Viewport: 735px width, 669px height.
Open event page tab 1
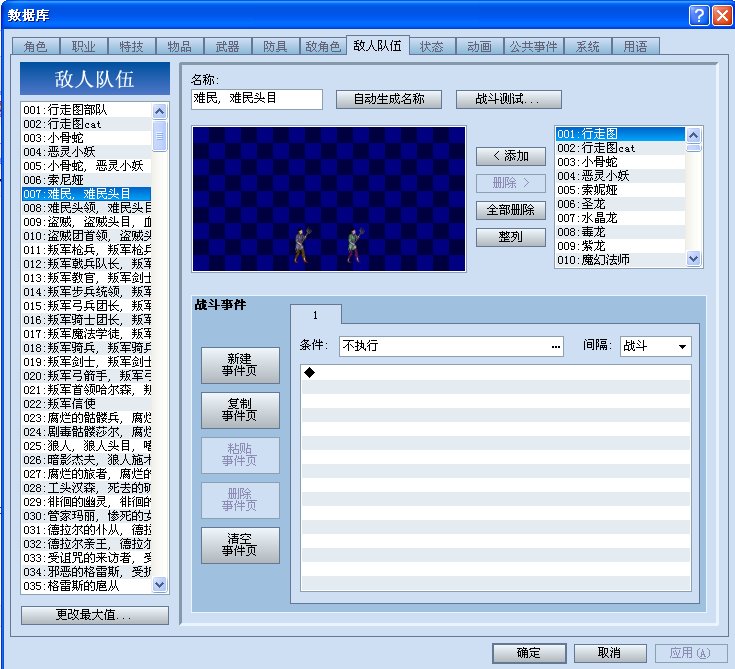coord(315,315)
